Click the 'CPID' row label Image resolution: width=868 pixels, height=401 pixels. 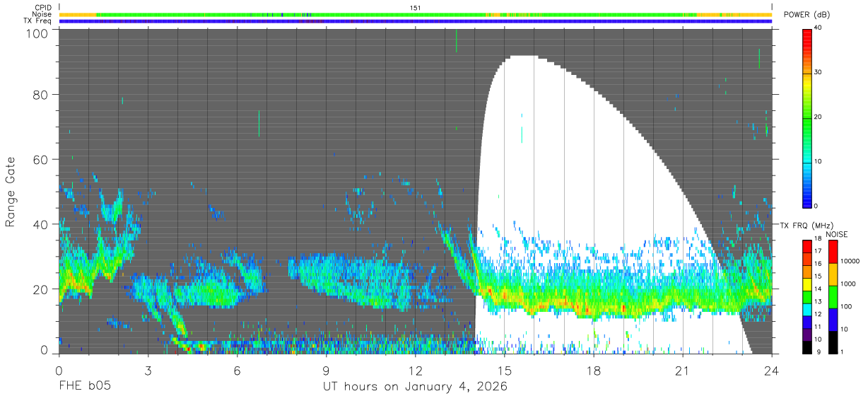pyautogui.click(x=44, y=7)
